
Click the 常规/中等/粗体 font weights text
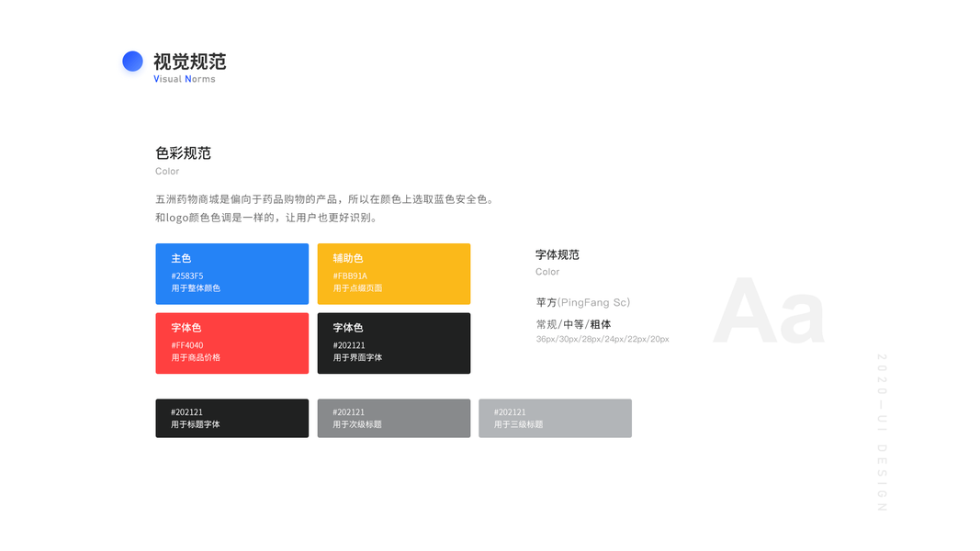[574, 324]
